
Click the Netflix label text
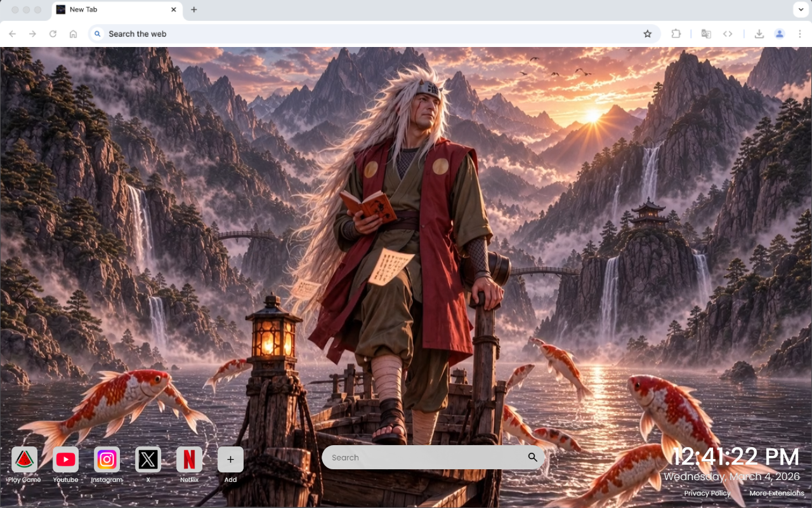coord(189,479)
